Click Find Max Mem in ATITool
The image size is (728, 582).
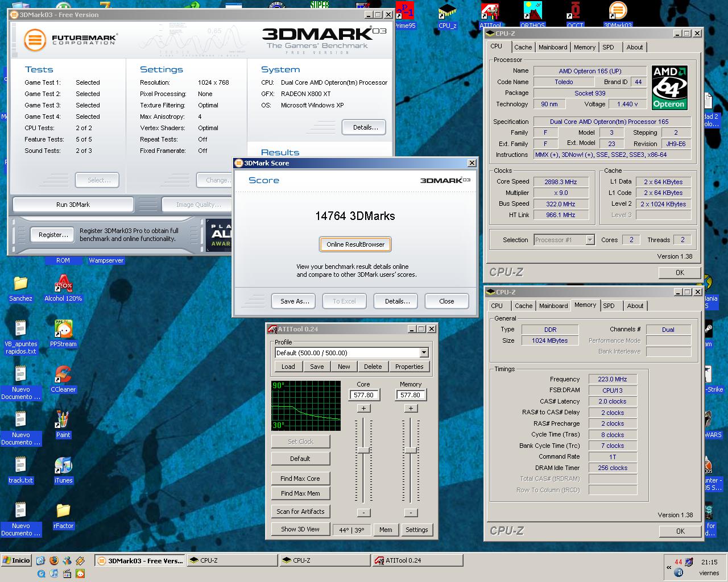300,493
